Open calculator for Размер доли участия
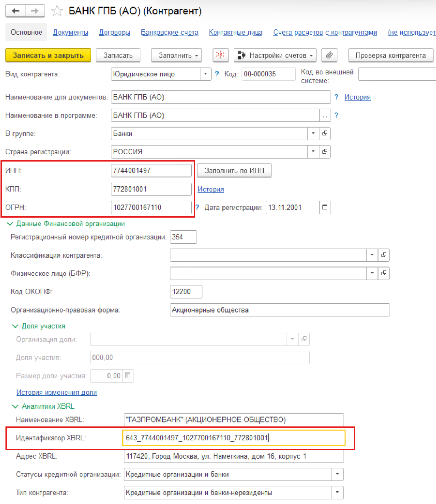The width and height of the screenshot is (436, 504). click(128, 376)
